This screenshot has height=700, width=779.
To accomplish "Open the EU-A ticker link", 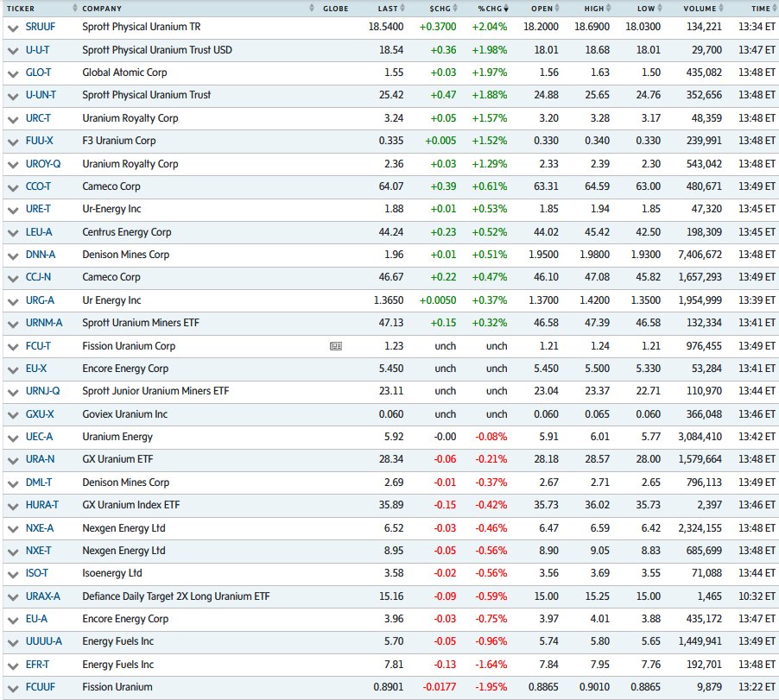I will pos(37,619).
